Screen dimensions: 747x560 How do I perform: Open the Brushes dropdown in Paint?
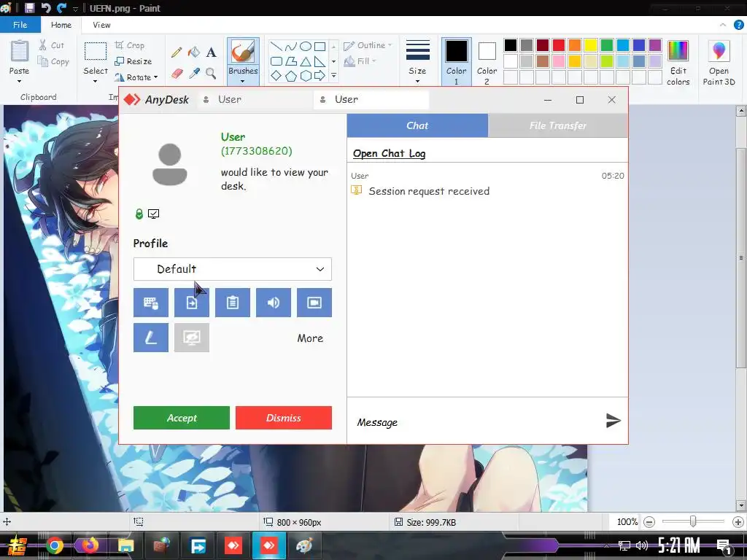coord(243,76)
